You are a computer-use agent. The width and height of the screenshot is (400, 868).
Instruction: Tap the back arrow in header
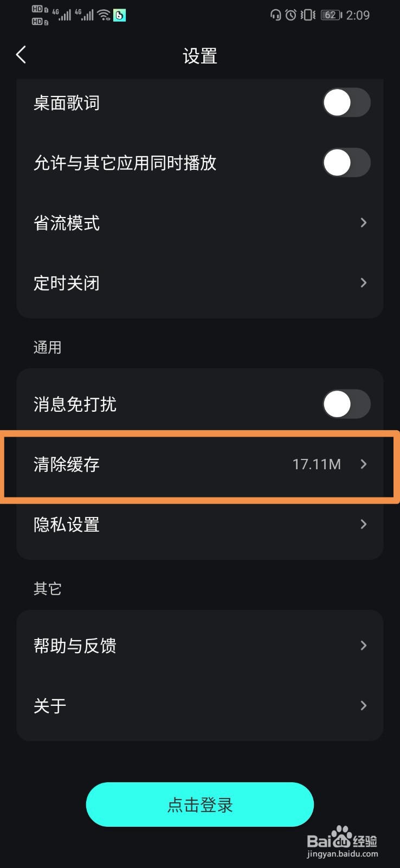[21, 55]
